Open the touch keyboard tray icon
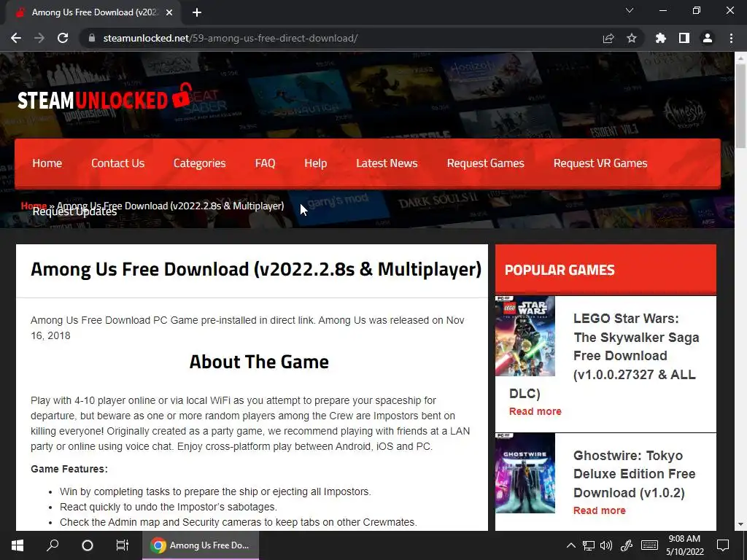Viewport: 747px width, 560px height. click(x=649, y=545)
